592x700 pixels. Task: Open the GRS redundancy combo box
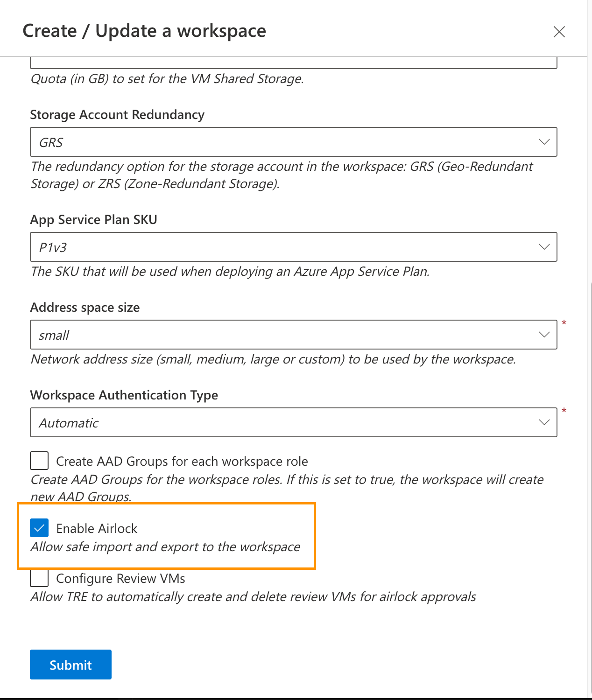(x=280, y=142)
